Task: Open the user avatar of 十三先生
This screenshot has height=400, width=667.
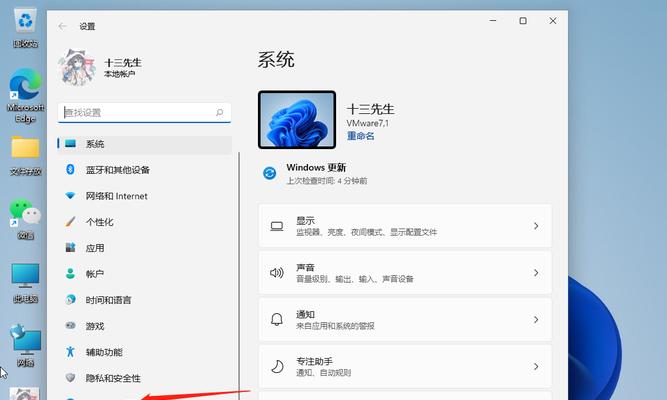Action: 77,67
